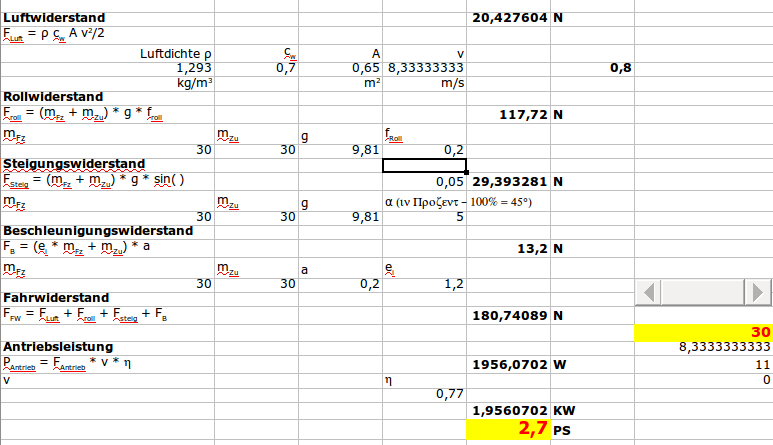The image size is (773, 445).
Task: Select the bold 0,8 cell
Action: click(x=592, y=68)
